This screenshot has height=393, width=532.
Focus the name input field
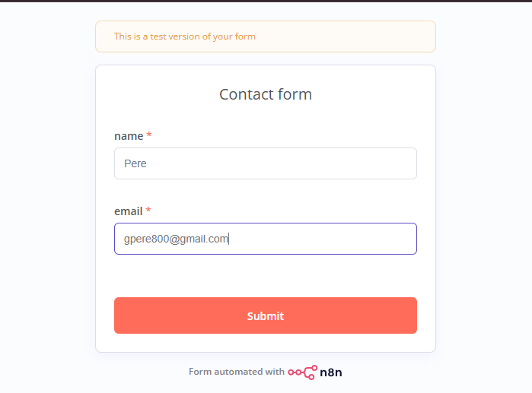[x=266, y=163]
